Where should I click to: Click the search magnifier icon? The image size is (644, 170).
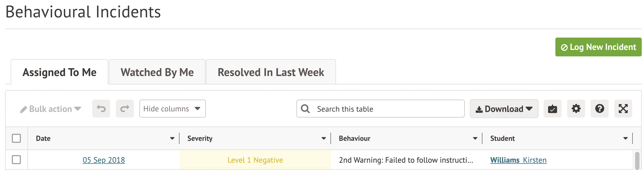point(305,109)
